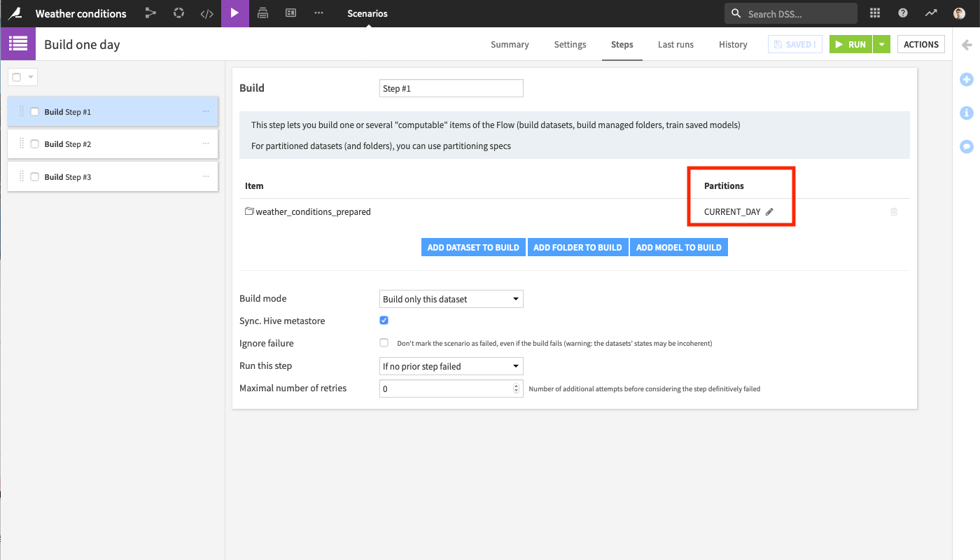Click the purple Jobs play icon

(x=234, y=13)
